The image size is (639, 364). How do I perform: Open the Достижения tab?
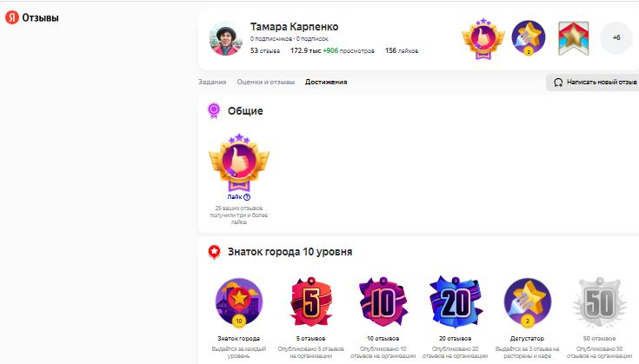[326, 82]
